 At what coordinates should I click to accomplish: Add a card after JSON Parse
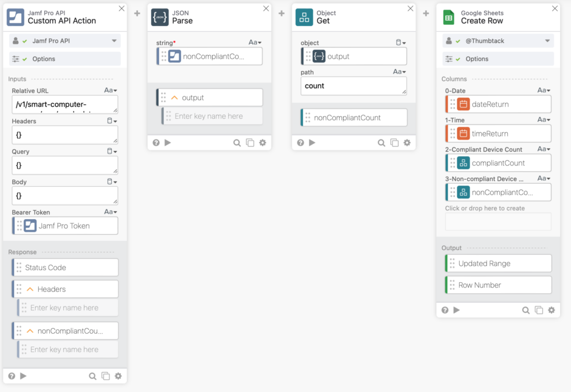point(281,13)
